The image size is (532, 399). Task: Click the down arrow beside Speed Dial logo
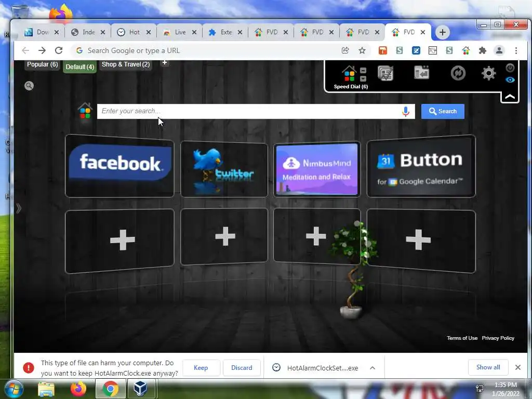click(x=363, y=78)
